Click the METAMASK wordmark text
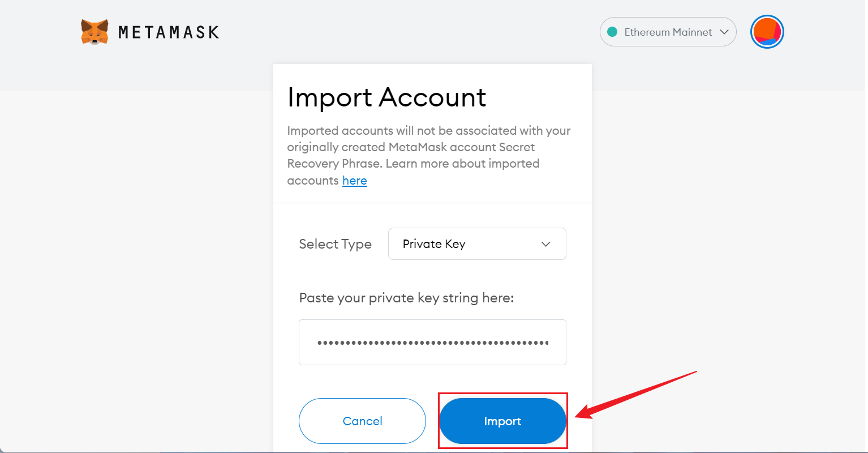Image resolution: width=868 pixels, height=453 pixels. click(x=169, y=32)
